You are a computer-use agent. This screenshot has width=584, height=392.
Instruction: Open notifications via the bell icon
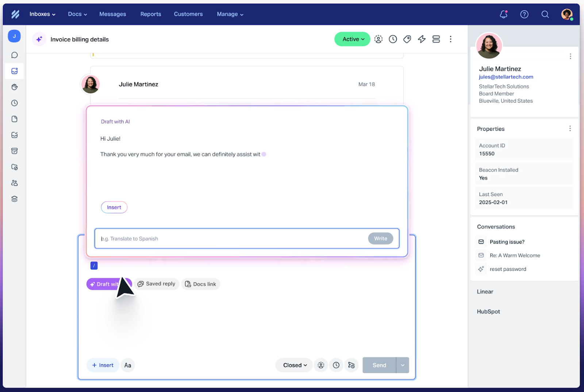(x=503, y=14)
